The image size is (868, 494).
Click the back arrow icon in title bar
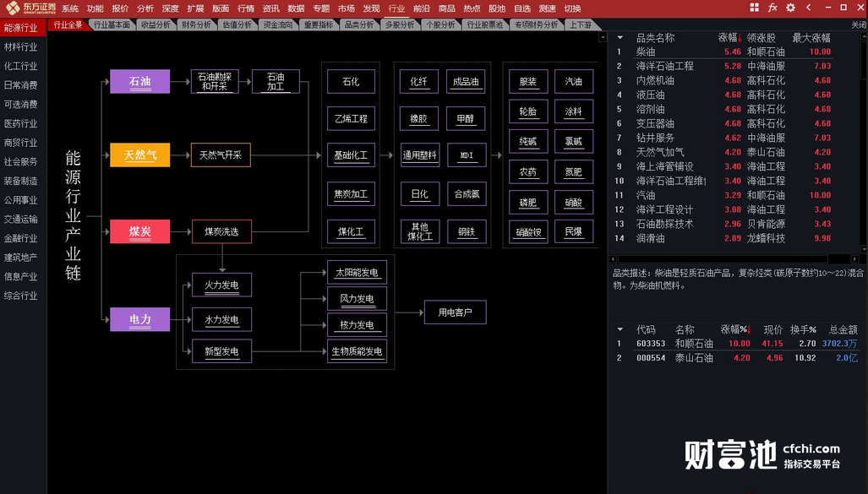pos(809,8)
